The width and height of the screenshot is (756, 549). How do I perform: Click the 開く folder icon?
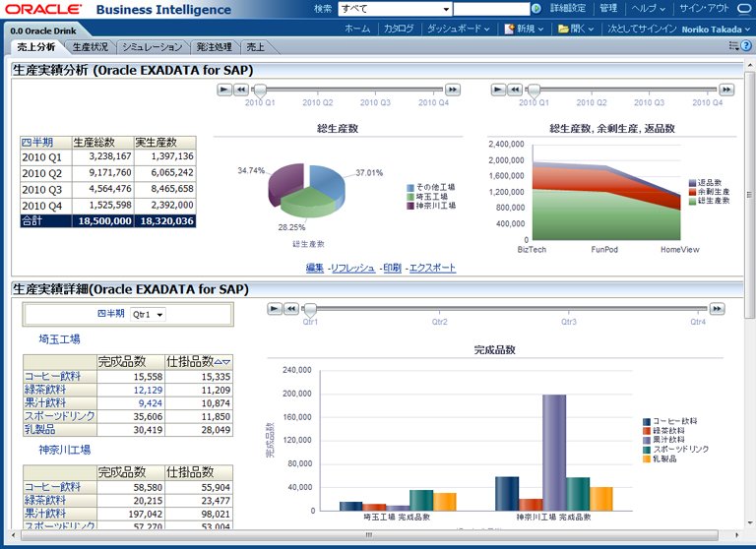[x=563, y=29]
